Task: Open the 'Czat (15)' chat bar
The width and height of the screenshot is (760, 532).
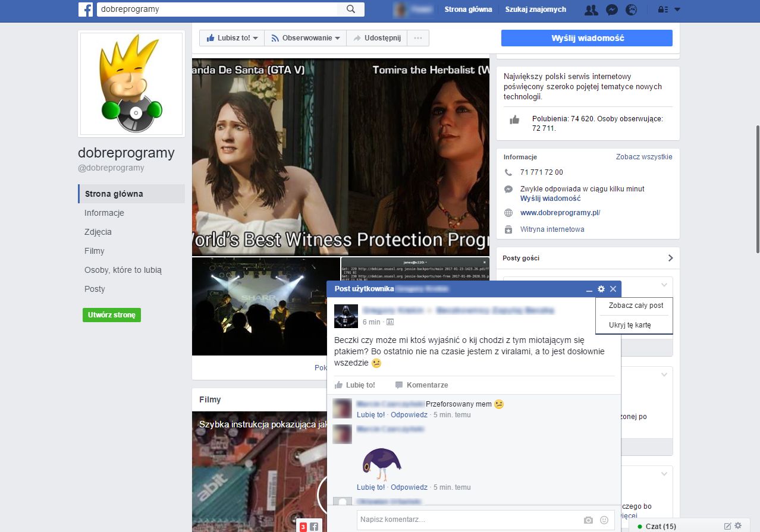Action: point(661,527)
